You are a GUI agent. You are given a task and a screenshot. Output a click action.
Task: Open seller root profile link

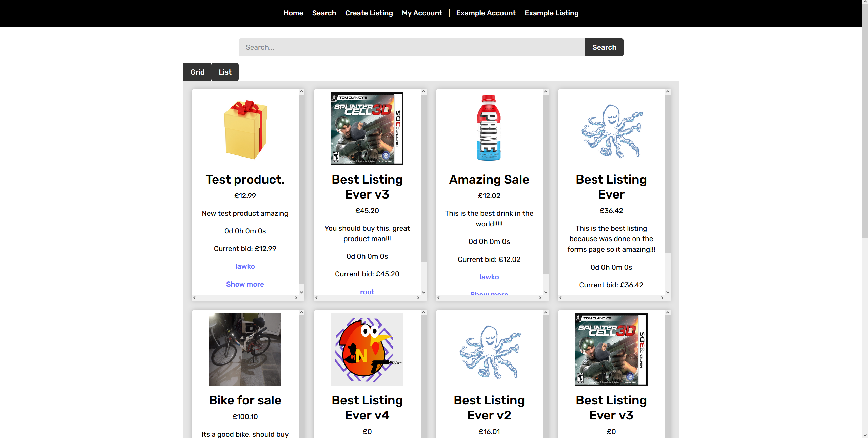367,292
